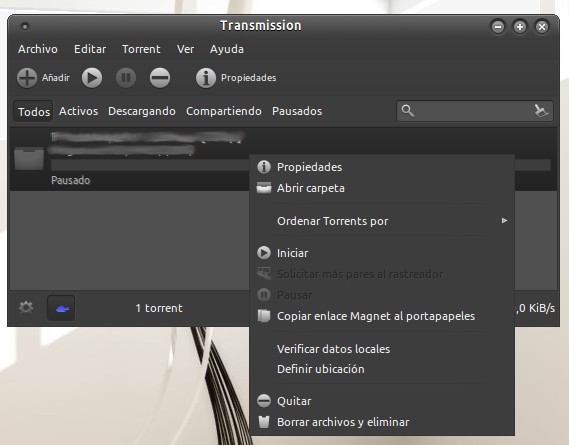Clear the search field with broom icon
Image resolution: width=569 pixels, height=445 pixels.
point(541,111)
